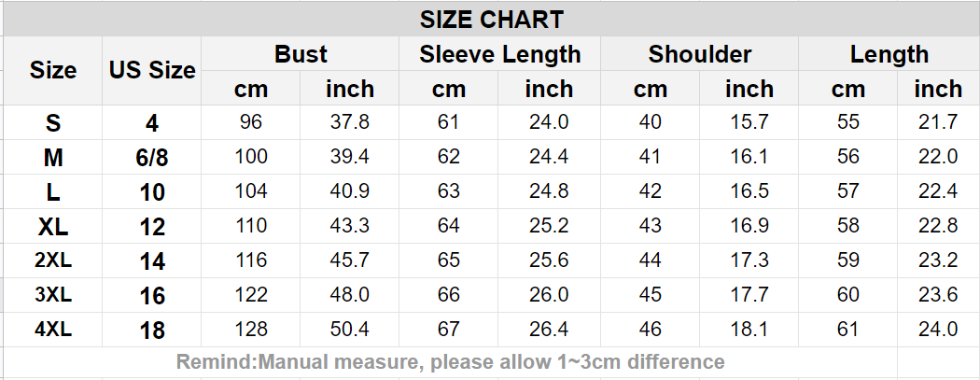
Task: Click the bust cm value "110"
Action: tap(250, 226)
